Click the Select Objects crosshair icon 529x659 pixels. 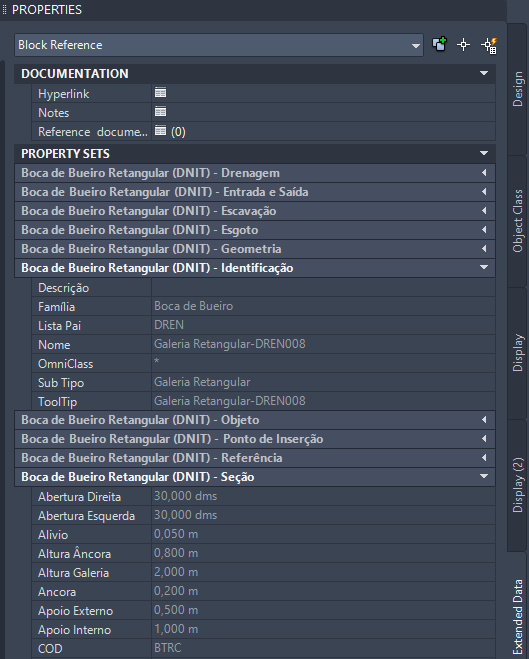pos(463,45)
